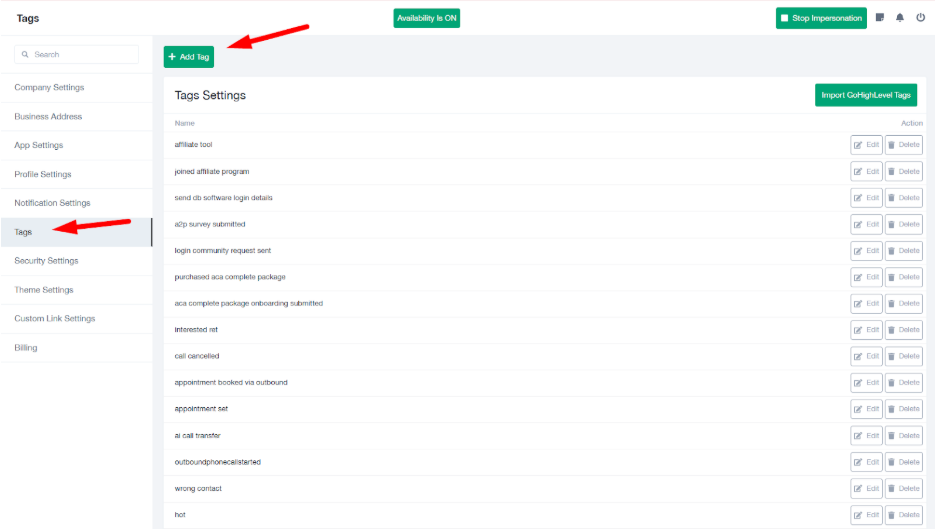The image size is (935, 531).
Task: Go to Notification Settings
Action: (x=53, y=203)
